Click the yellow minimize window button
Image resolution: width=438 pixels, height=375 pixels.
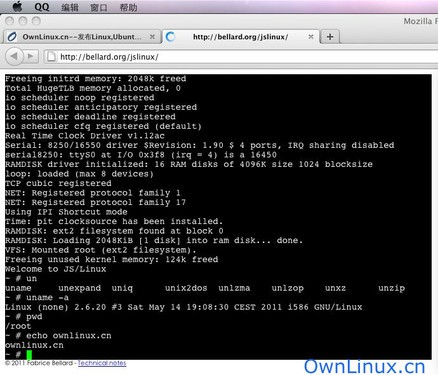pos(23,21)
